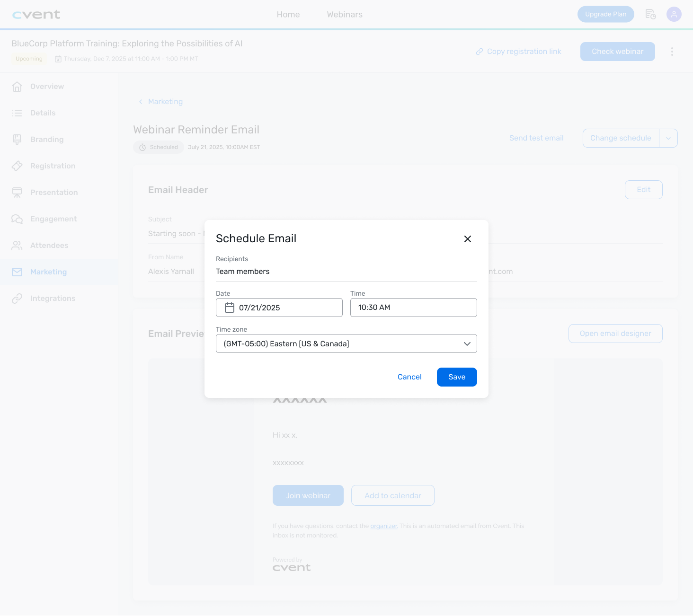
Task: Open Integrations in the sidebar
Action: point(59,299)
